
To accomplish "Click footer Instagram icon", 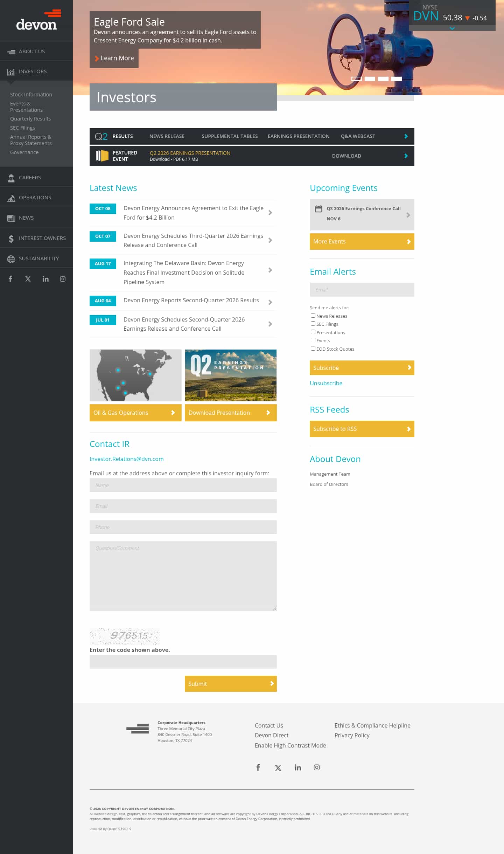I will tap(317, 767).
